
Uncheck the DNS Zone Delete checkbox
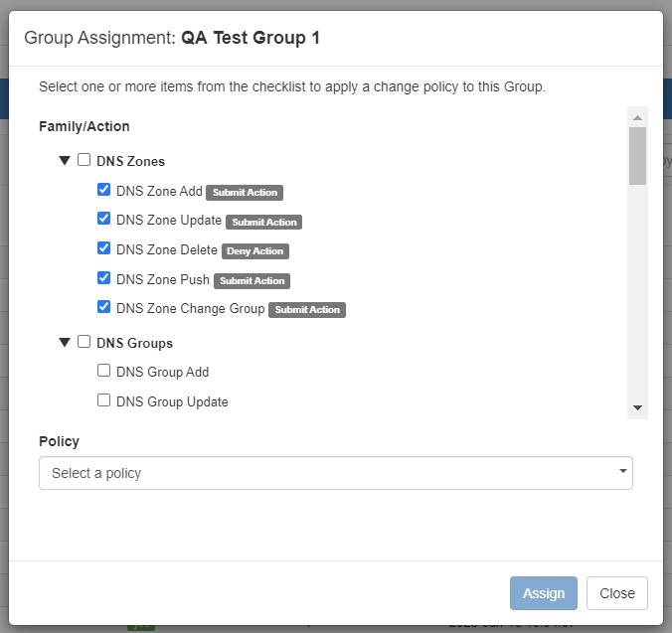103,248
